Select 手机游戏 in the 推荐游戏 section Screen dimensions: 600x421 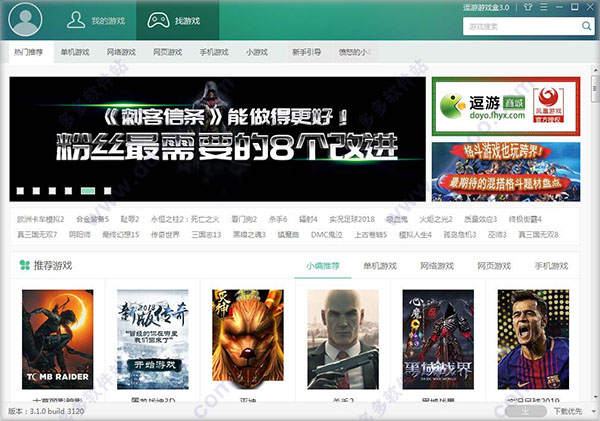point(551,266)
